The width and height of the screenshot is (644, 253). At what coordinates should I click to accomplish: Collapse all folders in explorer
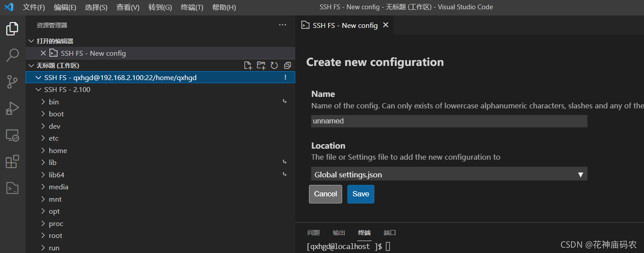pos(287,65)
